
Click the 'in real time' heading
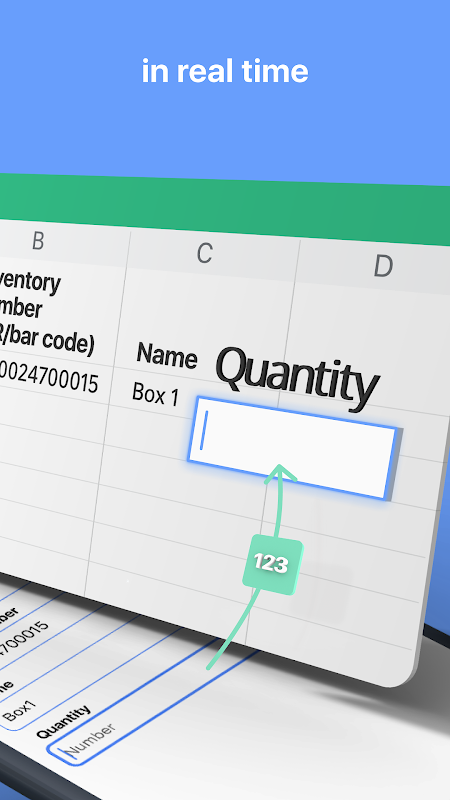coord(225,71)
